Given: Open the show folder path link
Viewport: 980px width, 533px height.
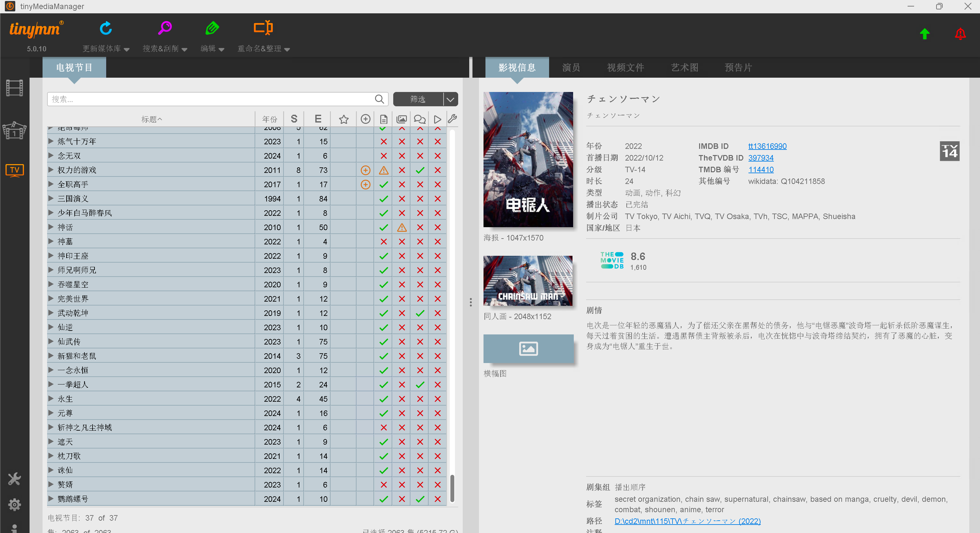Looking at the screenshot, I should [687, 521].
